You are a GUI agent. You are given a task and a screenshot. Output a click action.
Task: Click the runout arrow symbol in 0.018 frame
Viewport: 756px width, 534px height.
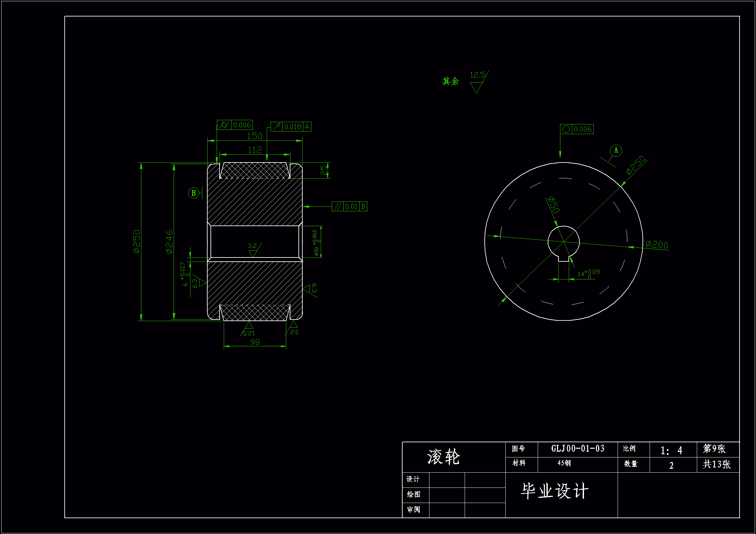276,127
